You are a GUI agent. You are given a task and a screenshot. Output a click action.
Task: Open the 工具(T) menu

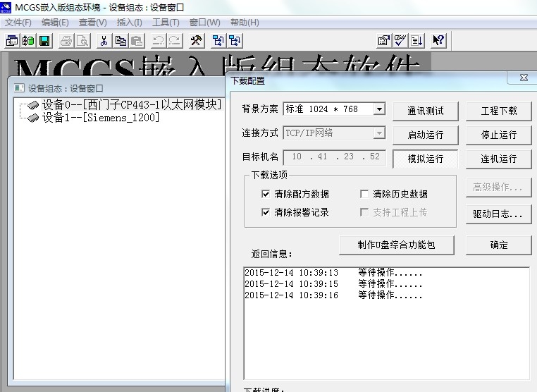166,23
